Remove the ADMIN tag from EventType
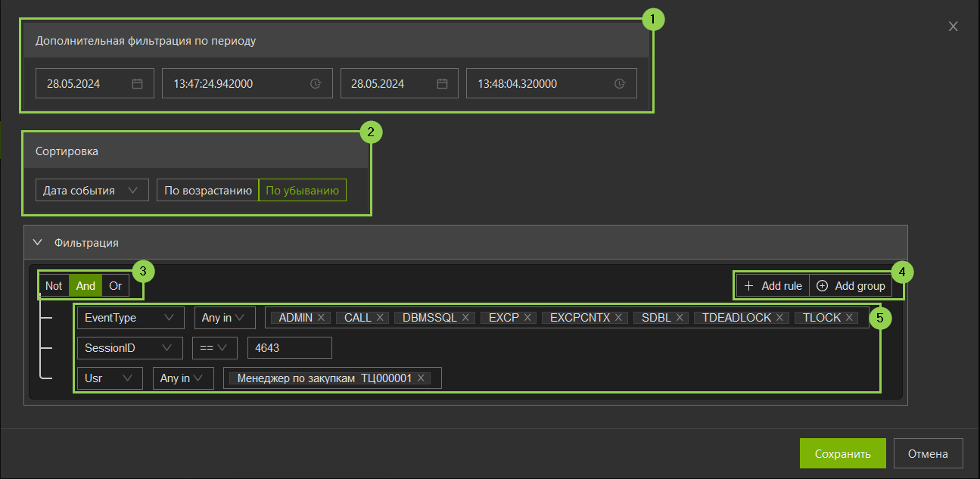 [321, 318]
